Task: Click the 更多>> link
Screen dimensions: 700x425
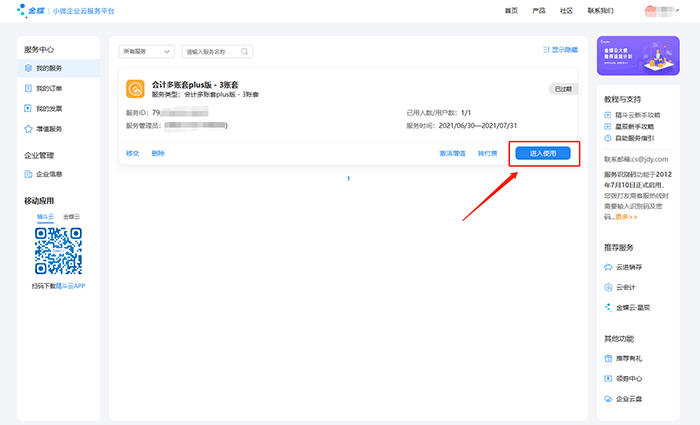Action: (x=626, y=217)
